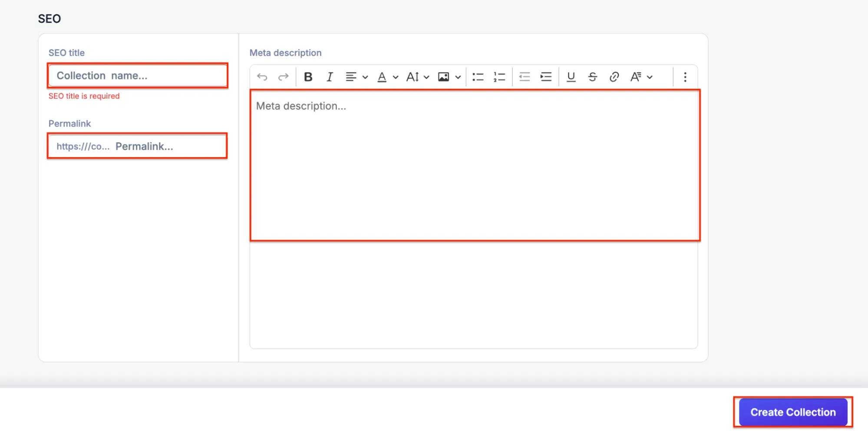This screenshot has height=431, width=868.
Task: Open the insert image dropdown
Action: 449,77
